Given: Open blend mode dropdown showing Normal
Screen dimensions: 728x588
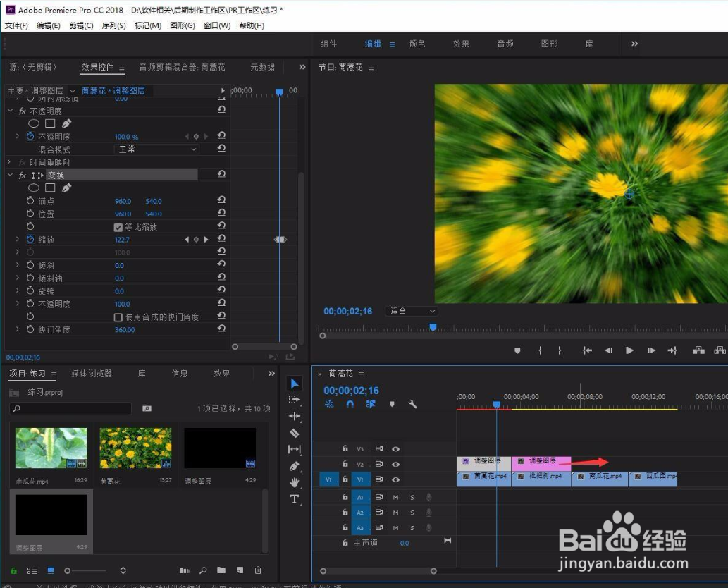Looking at the screenshot, I should coord(156,149).
